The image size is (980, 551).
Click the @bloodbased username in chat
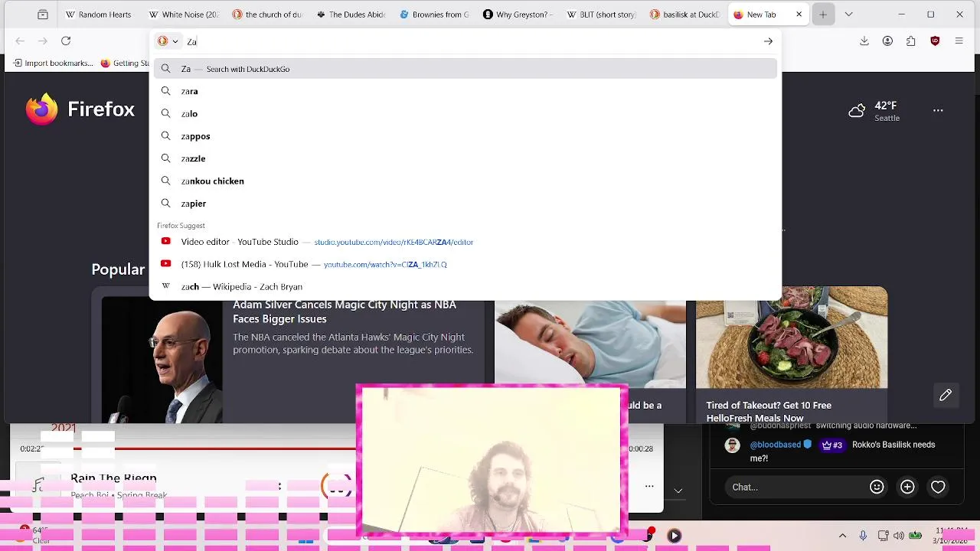pyautogui.click(x=775, y=445)
